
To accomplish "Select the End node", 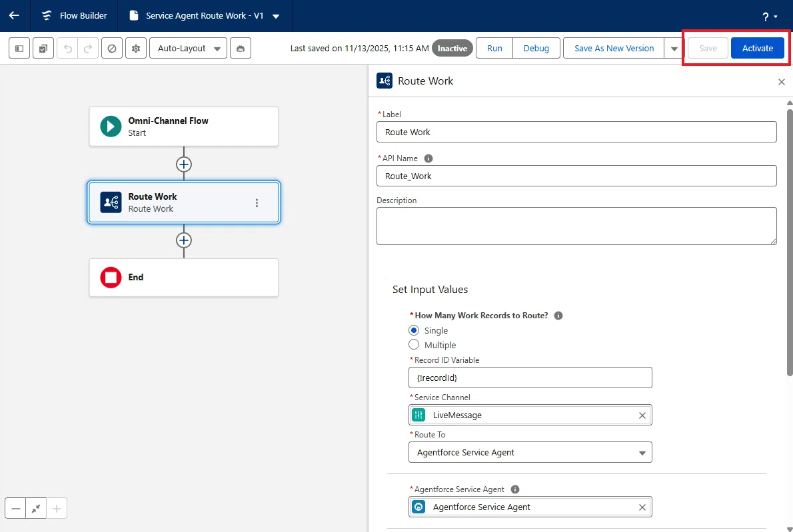I will (x=183, y=278).
